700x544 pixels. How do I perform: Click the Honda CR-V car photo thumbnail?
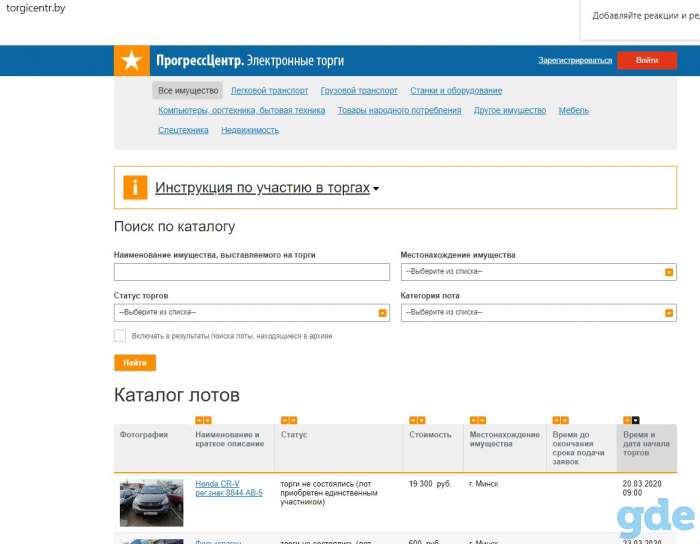click(x=151, y=503)
